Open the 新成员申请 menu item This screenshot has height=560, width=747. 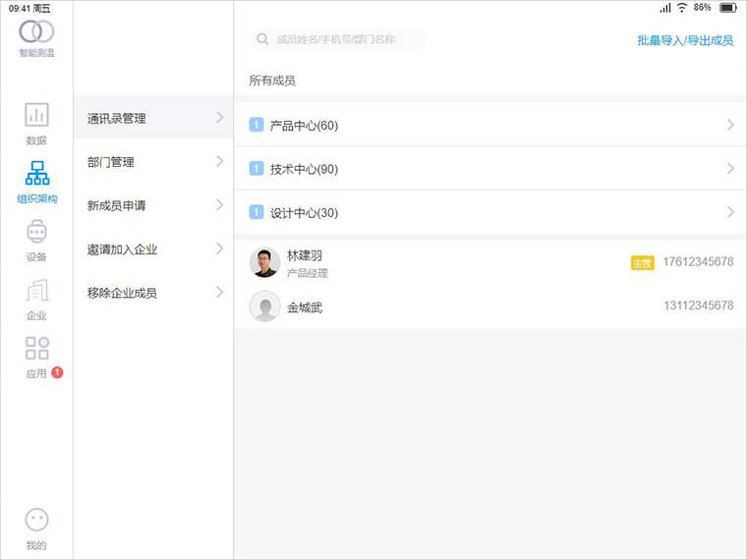point(153,205)
